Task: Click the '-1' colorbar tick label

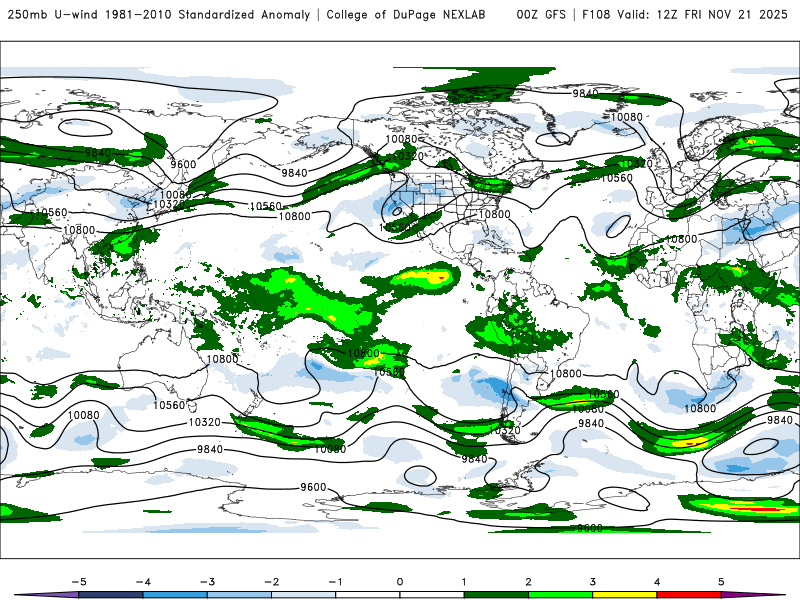Action: [335, 582]
